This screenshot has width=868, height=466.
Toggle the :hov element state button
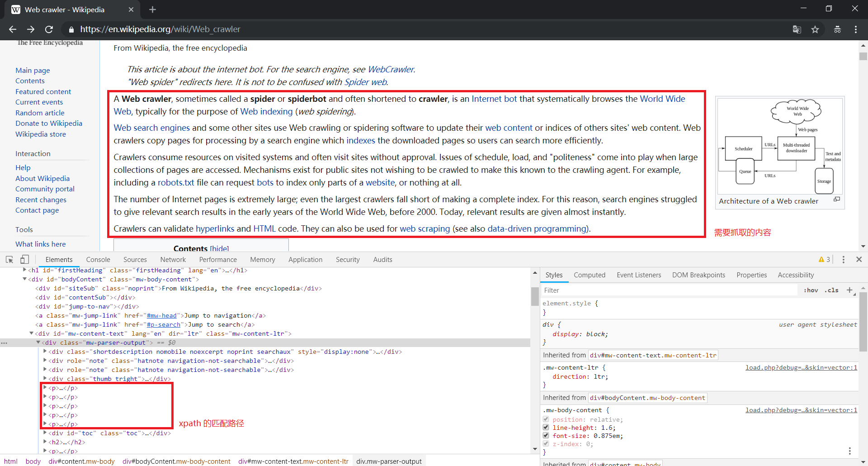811,290
